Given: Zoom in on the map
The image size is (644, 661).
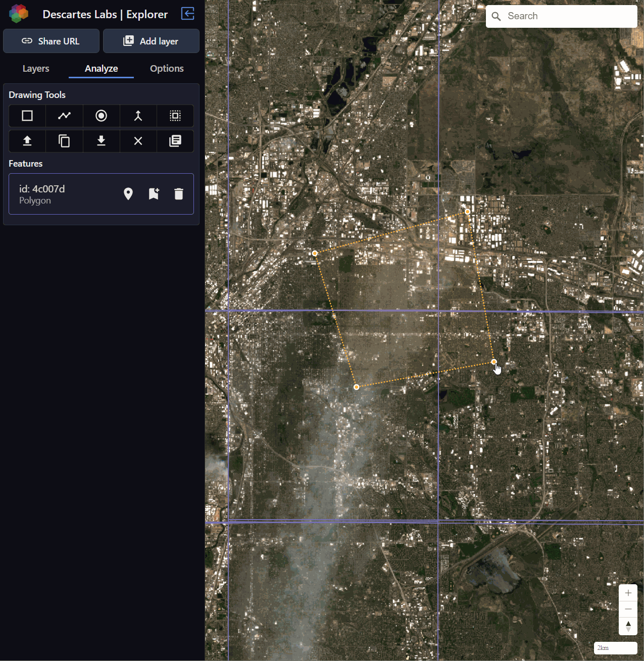Looking at the screenshot, I should pyautogui.click(x=628, y=593).
